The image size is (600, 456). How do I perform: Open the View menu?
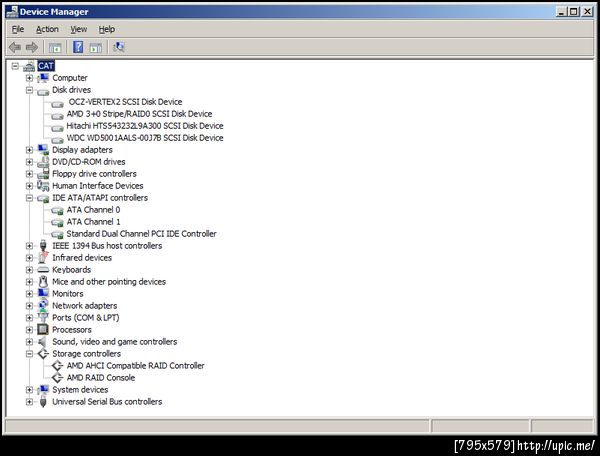(78, 29)
